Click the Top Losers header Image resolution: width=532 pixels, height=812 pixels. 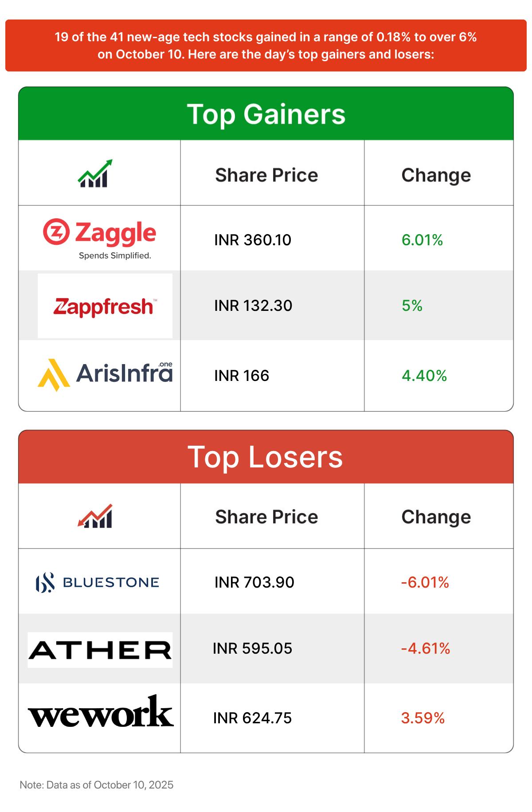(266, 457)
